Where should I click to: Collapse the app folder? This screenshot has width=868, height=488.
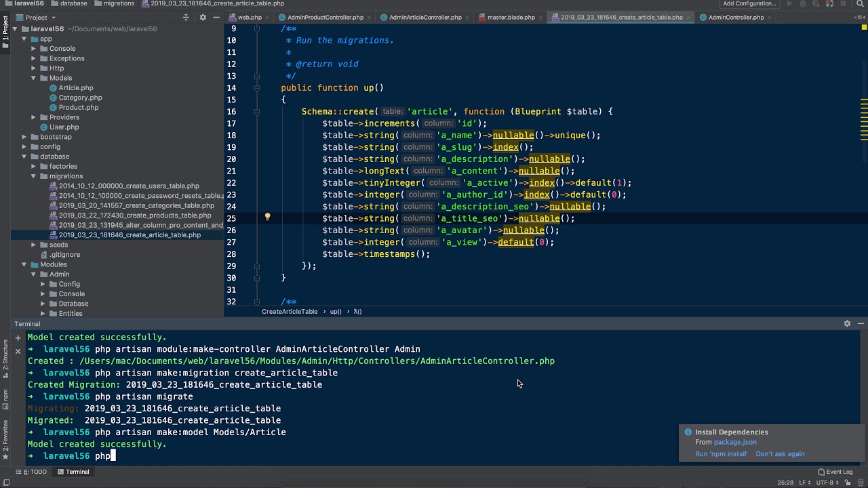24,39
